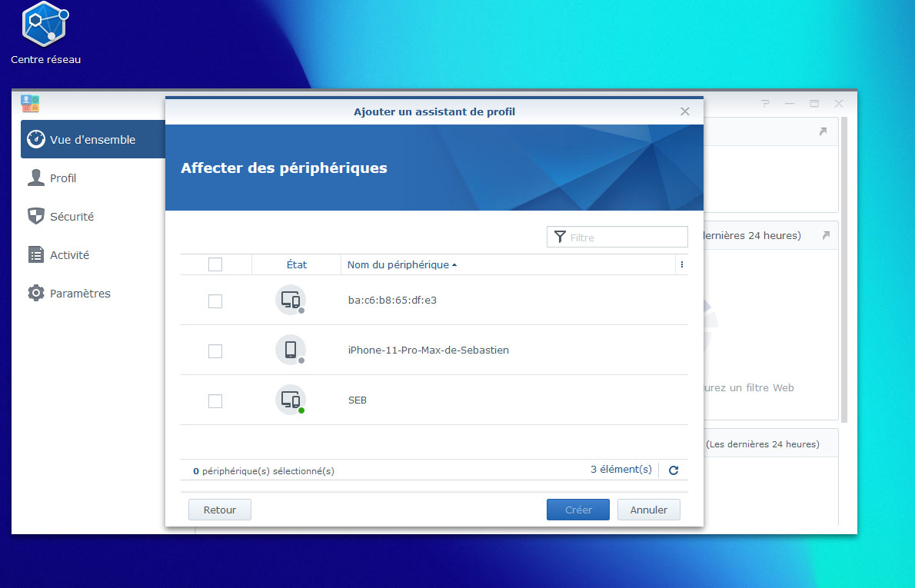Click the ba:c6:b8:65:df:e3 device icon

pos(291,300)
